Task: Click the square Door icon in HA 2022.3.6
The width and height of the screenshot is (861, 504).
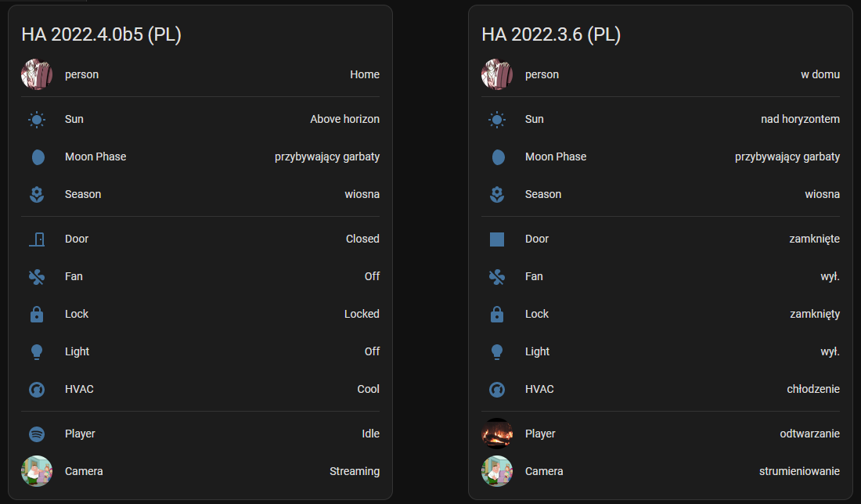Action: pos(497,239)
